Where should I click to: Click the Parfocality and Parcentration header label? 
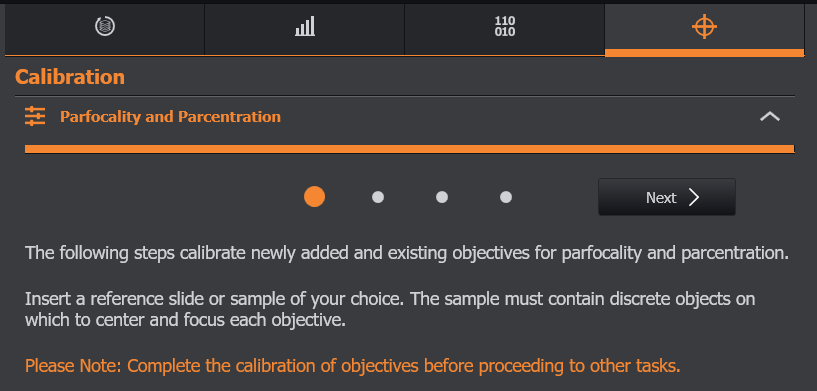(x=170, y=116)
